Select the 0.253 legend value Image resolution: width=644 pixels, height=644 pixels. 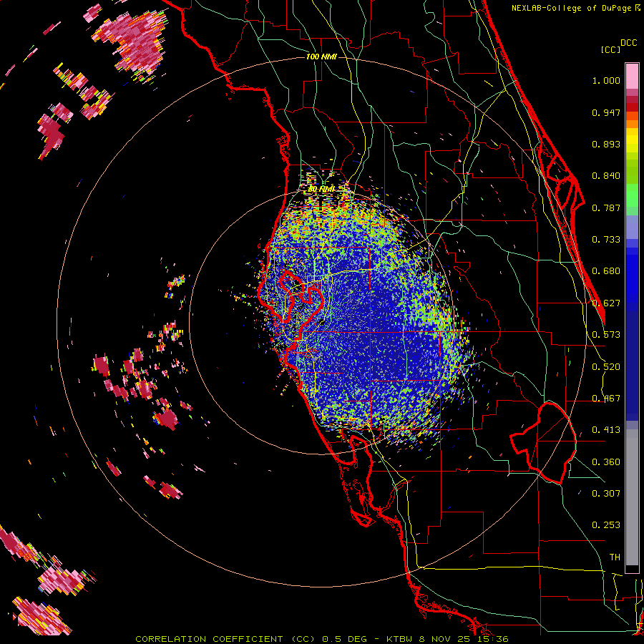coord(606,525)
